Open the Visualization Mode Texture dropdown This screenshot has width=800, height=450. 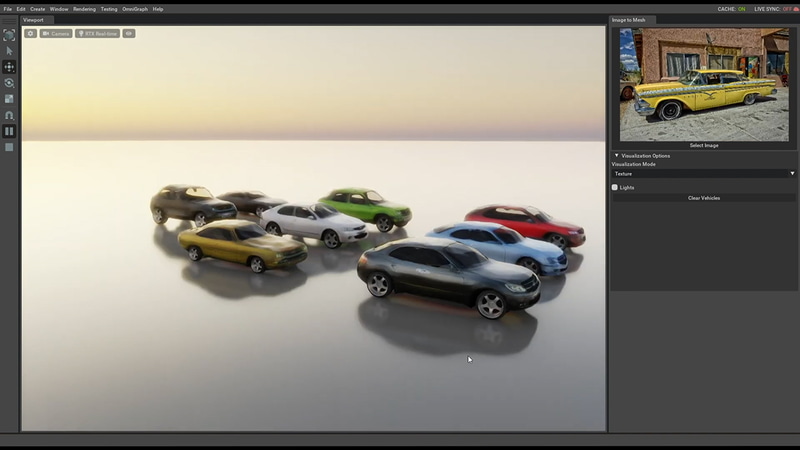(x=704, y=174)
